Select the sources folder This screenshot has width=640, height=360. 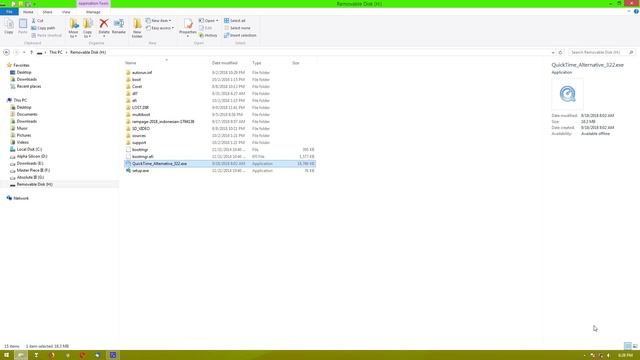tap(139, 136)
